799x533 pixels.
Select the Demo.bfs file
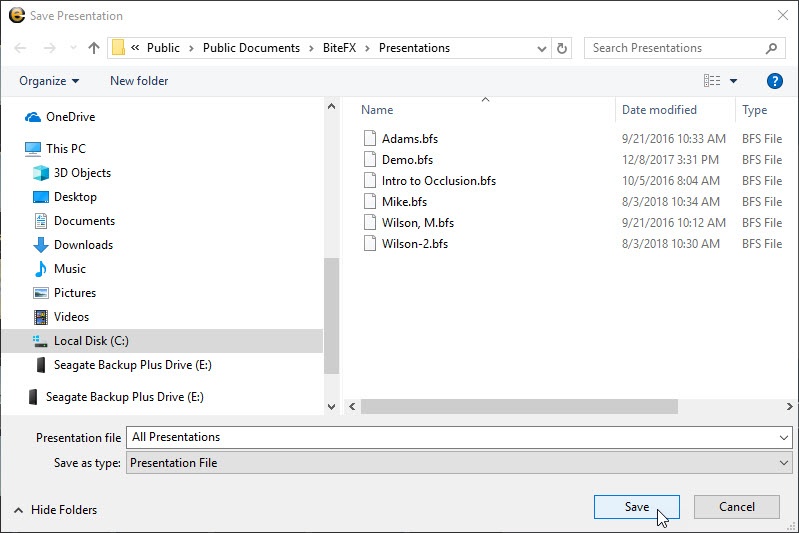407,160
